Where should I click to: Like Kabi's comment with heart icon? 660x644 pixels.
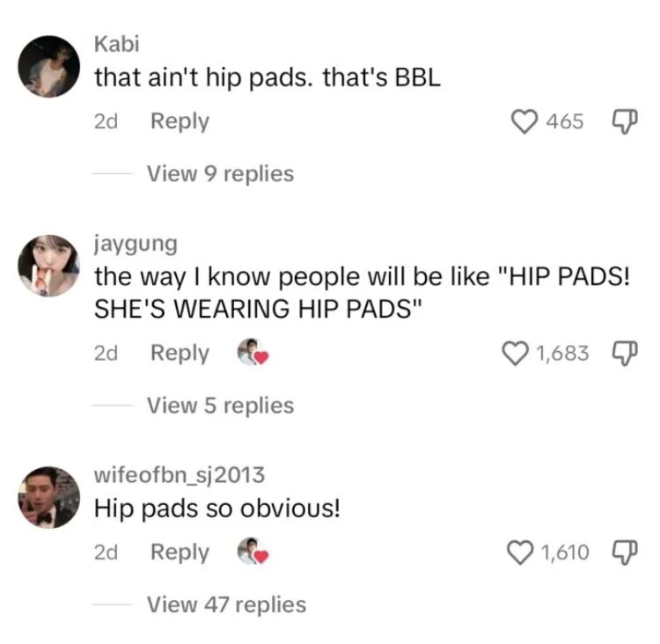click(524, 121)
